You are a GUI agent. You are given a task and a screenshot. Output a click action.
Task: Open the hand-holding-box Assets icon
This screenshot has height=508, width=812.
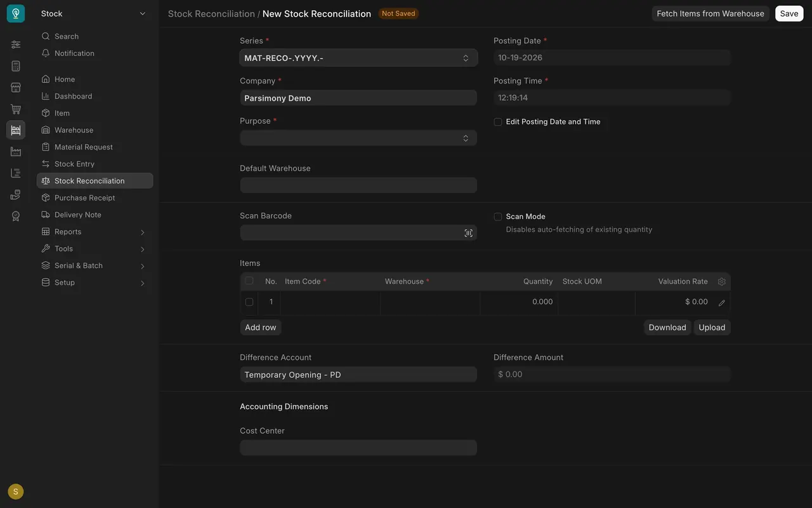[16, 195]
